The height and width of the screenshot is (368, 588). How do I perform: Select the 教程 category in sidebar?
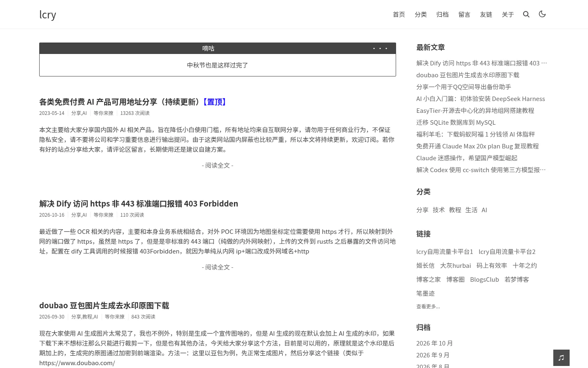tap(455, 210)
